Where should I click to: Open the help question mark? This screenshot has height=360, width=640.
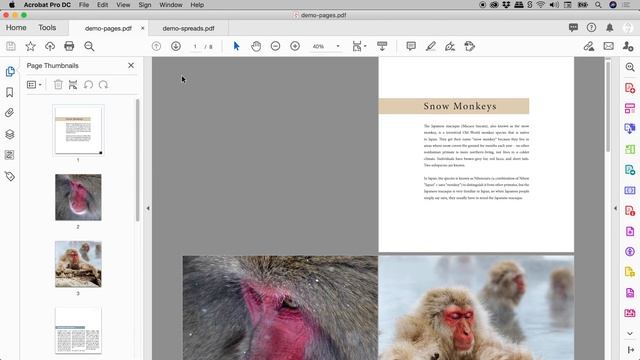pos(591,27)
